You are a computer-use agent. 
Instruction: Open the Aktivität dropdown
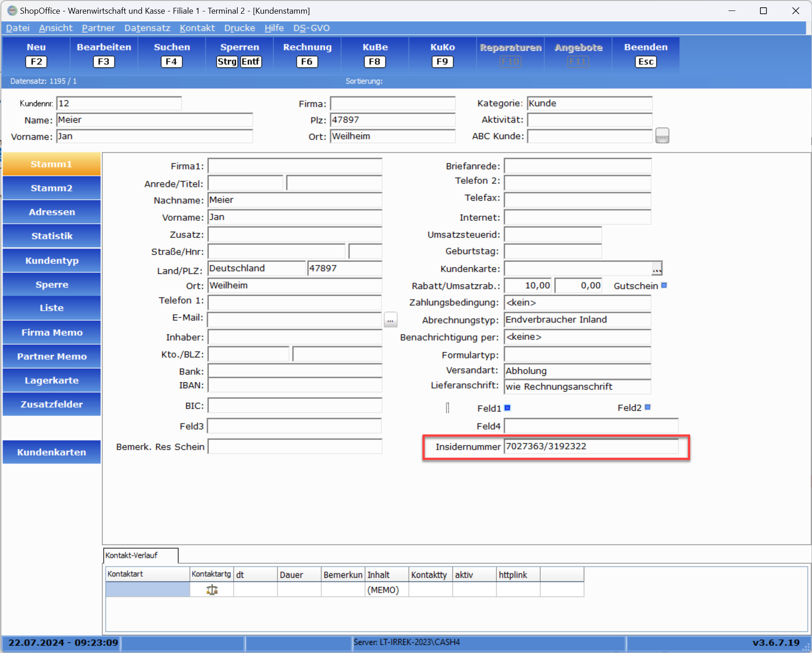pos(590,120)
